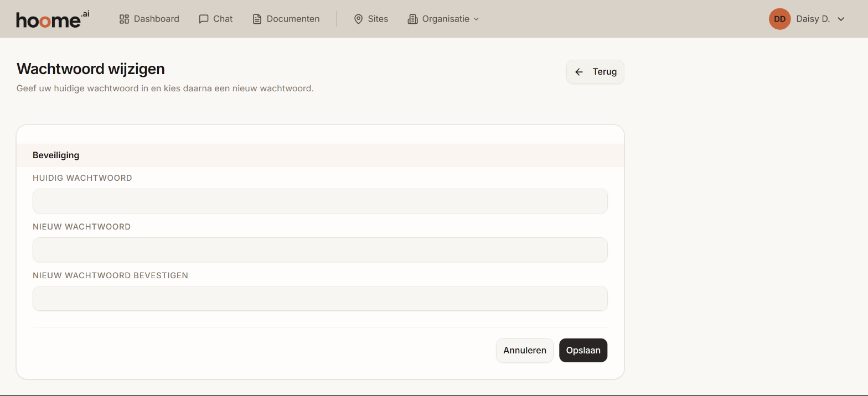Open the Dashboard menu item

pyautogui.click(x=149, y=19)
